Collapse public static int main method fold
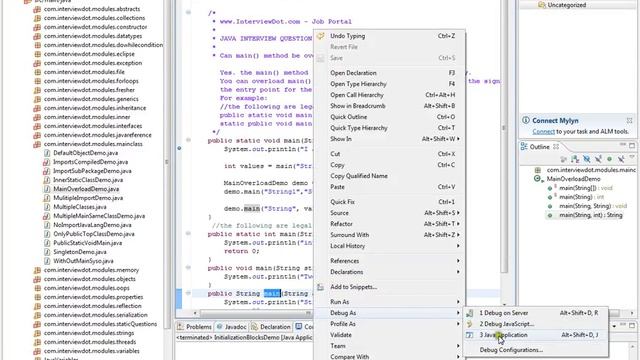The image size is (640, 360). pyautogui.click(x=188, y=233)
